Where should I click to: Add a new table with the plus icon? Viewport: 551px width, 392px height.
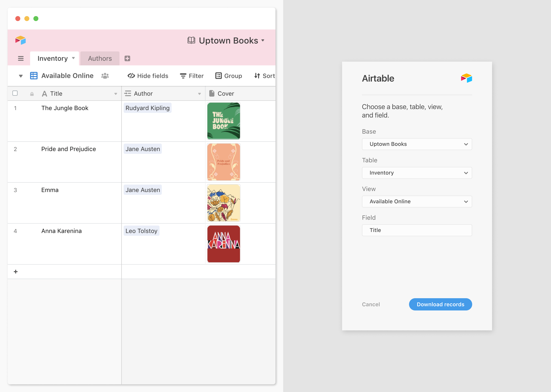pos(127,58)
